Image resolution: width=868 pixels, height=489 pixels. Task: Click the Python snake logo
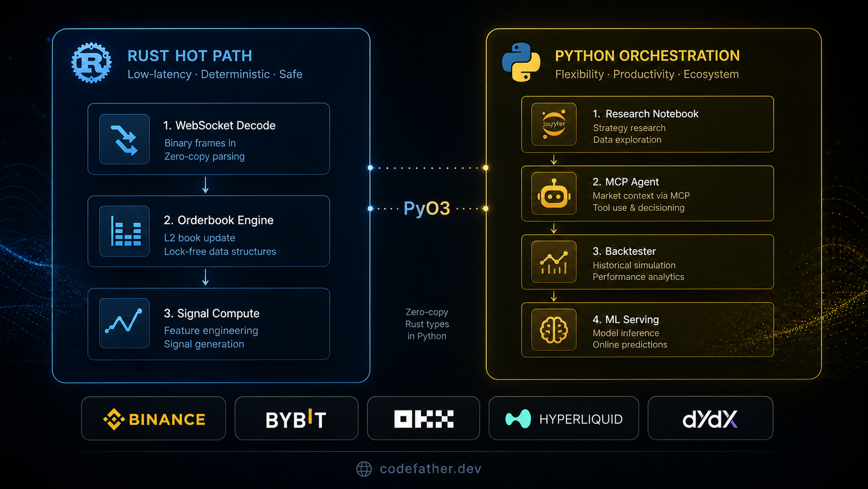pos(521,62)
